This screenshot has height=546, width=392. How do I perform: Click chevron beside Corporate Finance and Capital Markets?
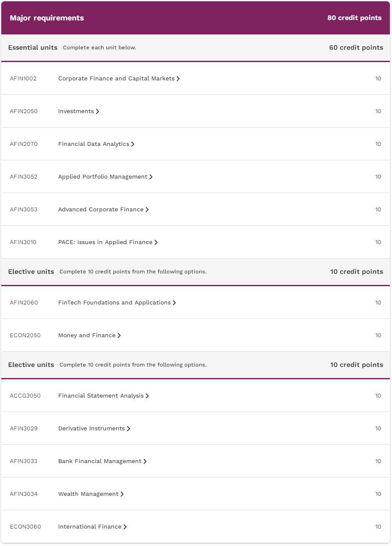coord(178,79)
